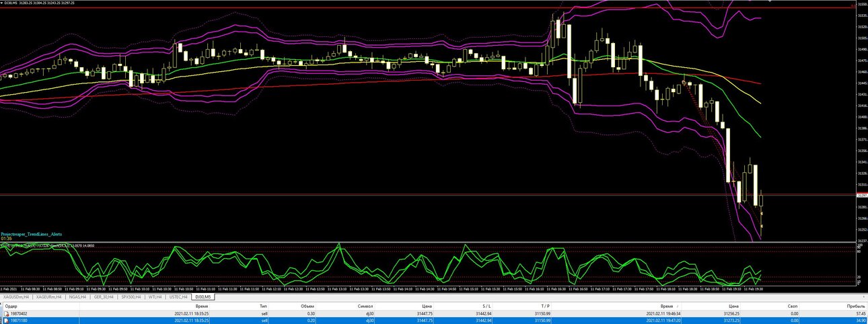Click close price 31273.25

point(731,321)
